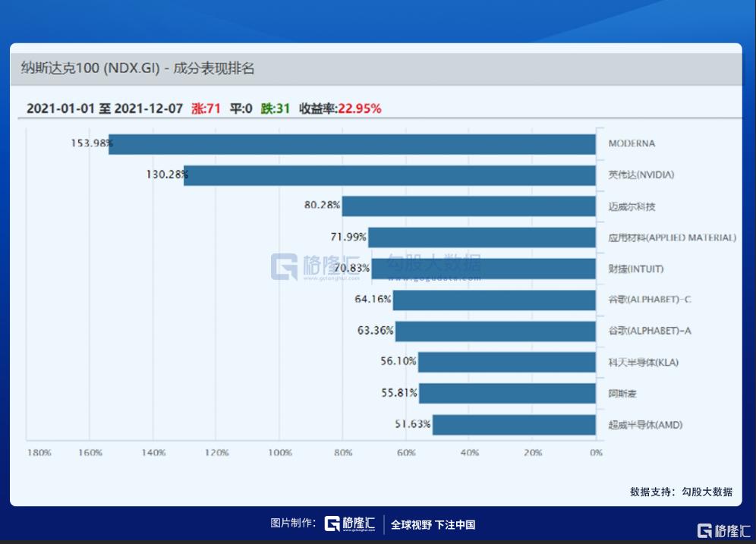Click the 160% axis tick label

[x=90, y=452]
